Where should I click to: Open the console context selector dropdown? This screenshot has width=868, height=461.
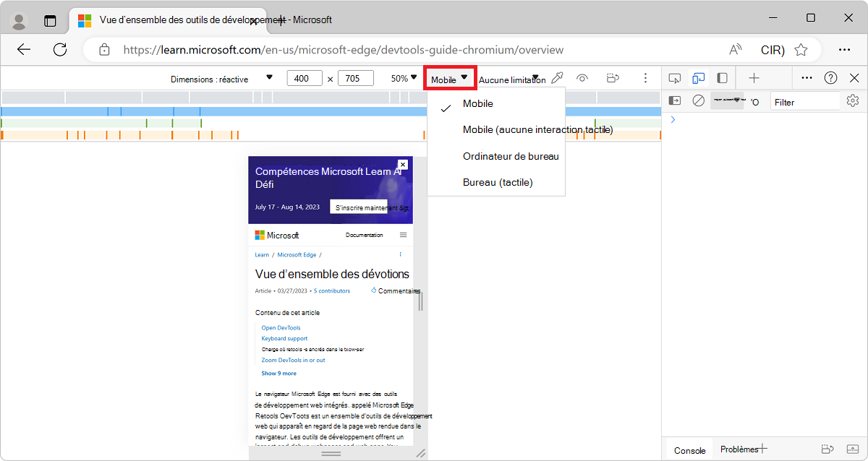[727, 101]
